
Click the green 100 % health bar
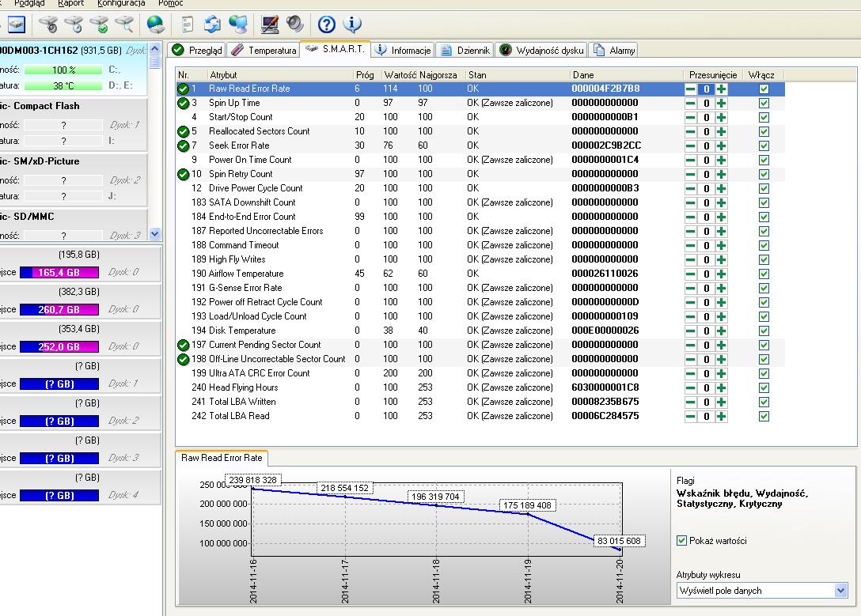click(x=63, y=70)
